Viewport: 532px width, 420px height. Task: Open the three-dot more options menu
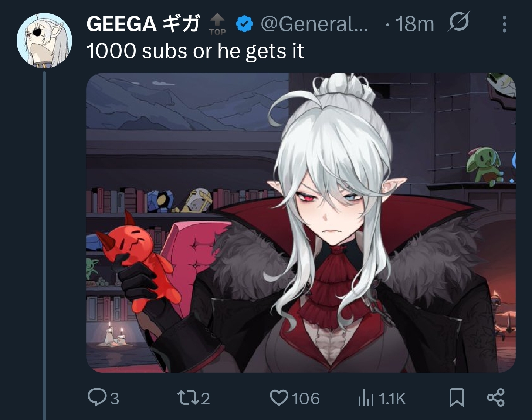click(504, 24)
